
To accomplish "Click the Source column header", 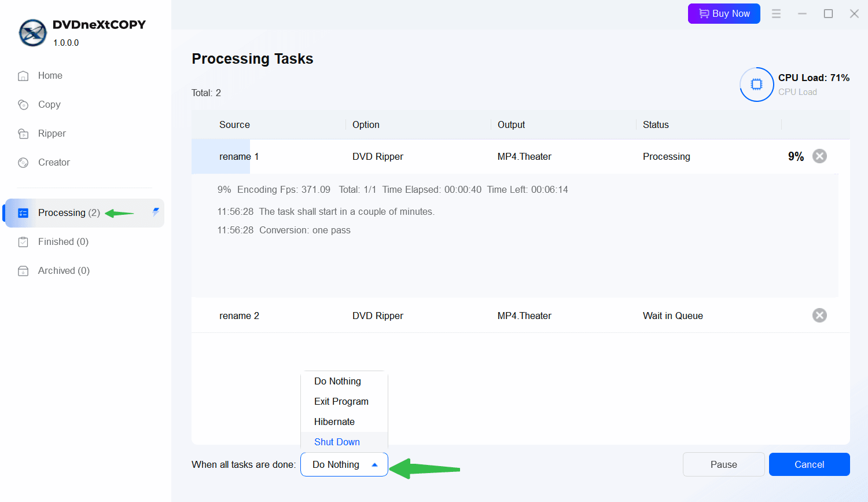I will point(234,124).
